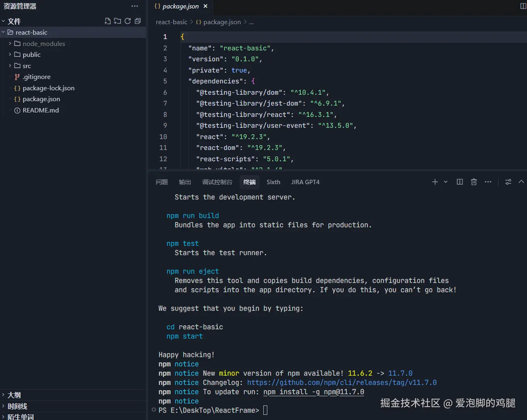Image resolution: width=527 pixels, height=420 pixels.
Task: Open the terminal launch profile dropdown
Action: pyautogui.click(x=446, y=182)
